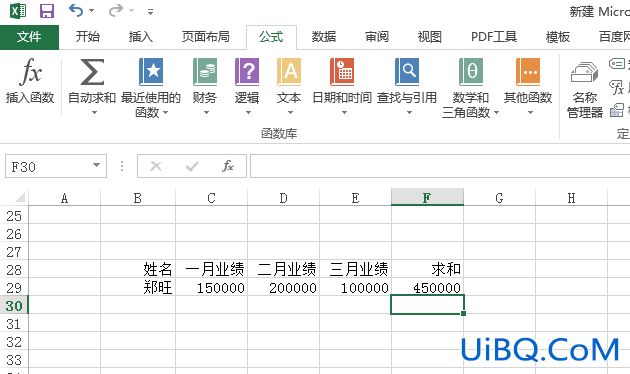Select column A header
The height and width of the screenshot is (374, 630).
pos(64,198)
